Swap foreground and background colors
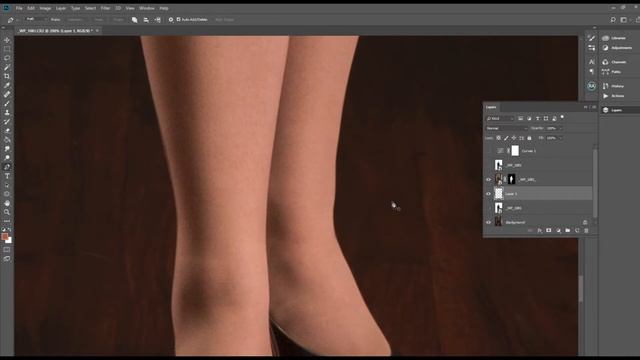Viewport: 640px width, 360px height. point(10,230)
